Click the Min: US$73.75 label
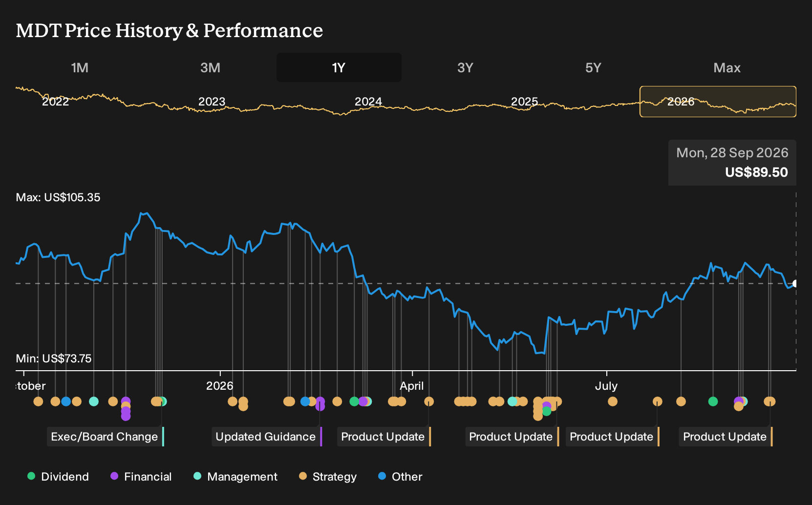Image resolution: width=812 pixels, height=505 pixels. click(x=54, y=358)
